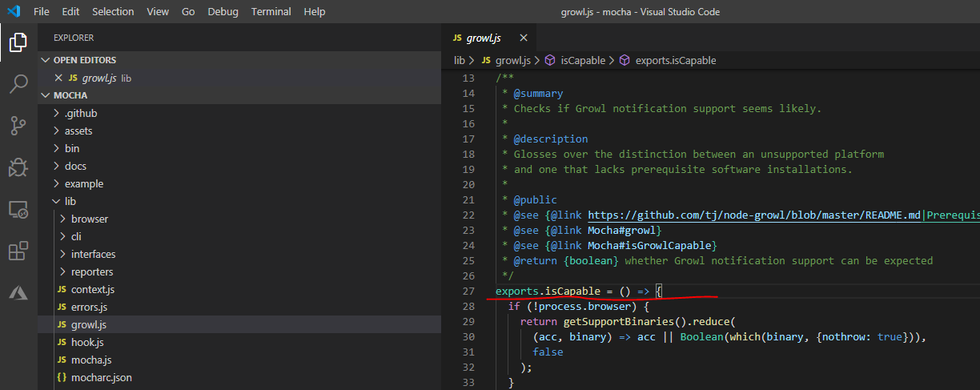
Task: Click the word false on line 31
Action: coord(548,352)
